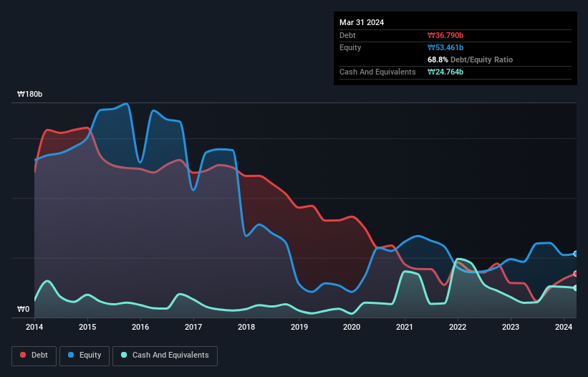Click the ₩0 y-axis label
This screenshot has width=588, height=377.
coord(23,309)
